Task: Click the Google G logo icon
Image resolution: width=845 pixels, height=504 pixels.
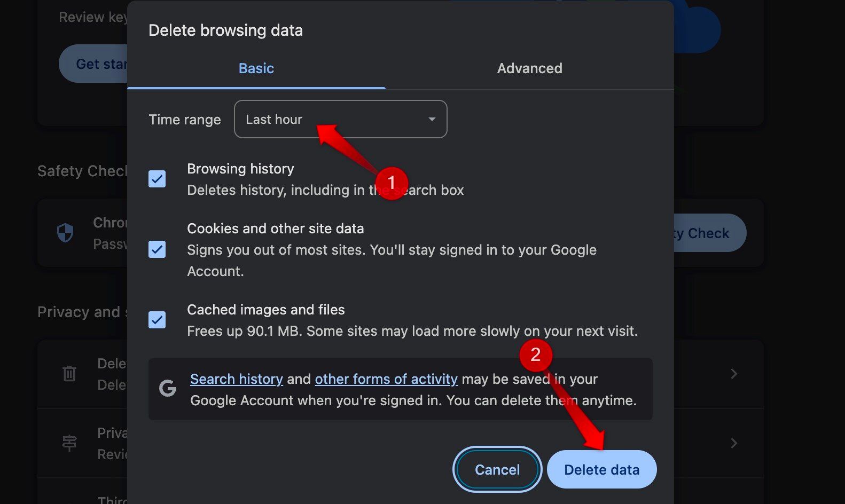Action: (x=168, y=388)
